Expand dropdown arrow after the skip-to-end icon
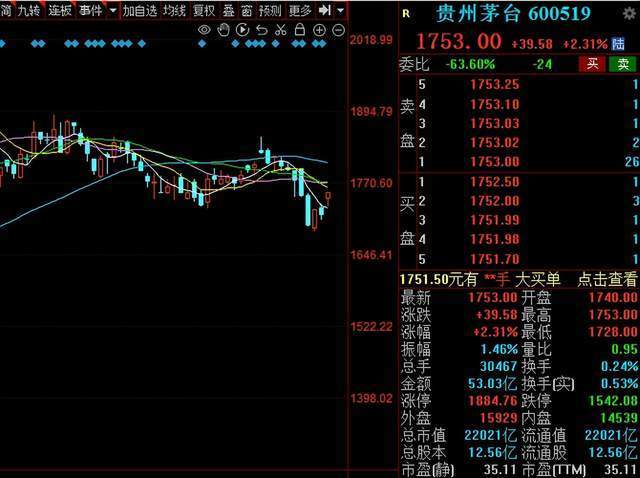This screenshot has width=640, height=478. pos(340,10)
